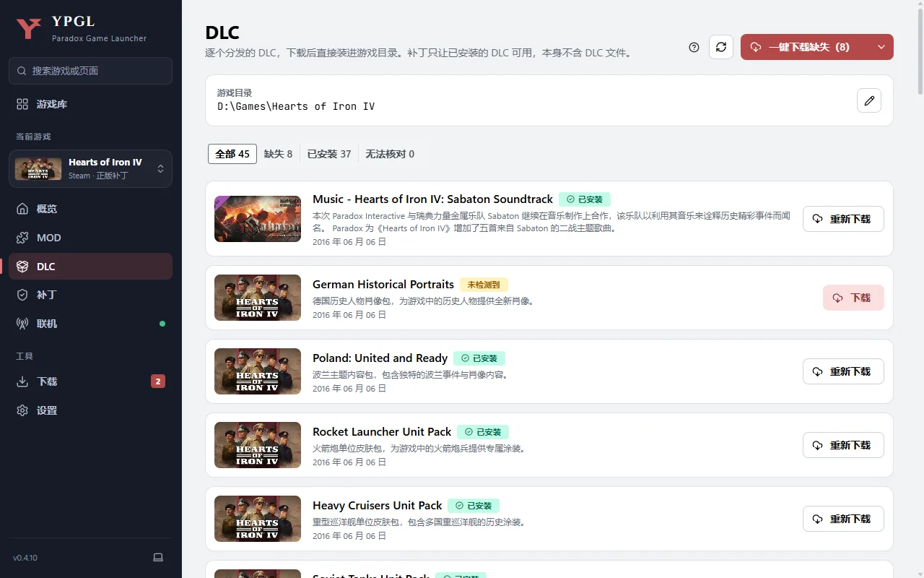Open the 联机 multiplayer page
The height and width of the screenshot is (578, 924).
(90, 324)
